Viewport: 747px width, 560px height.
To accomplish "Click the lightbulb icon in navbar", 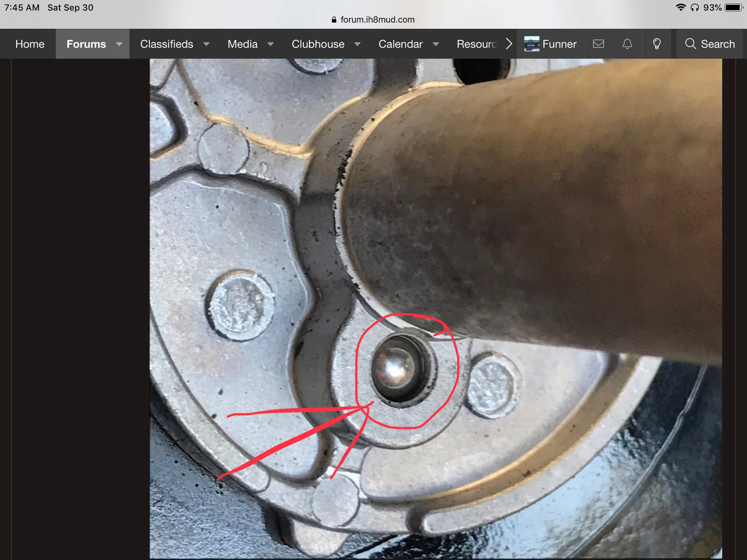I will 657,44.
